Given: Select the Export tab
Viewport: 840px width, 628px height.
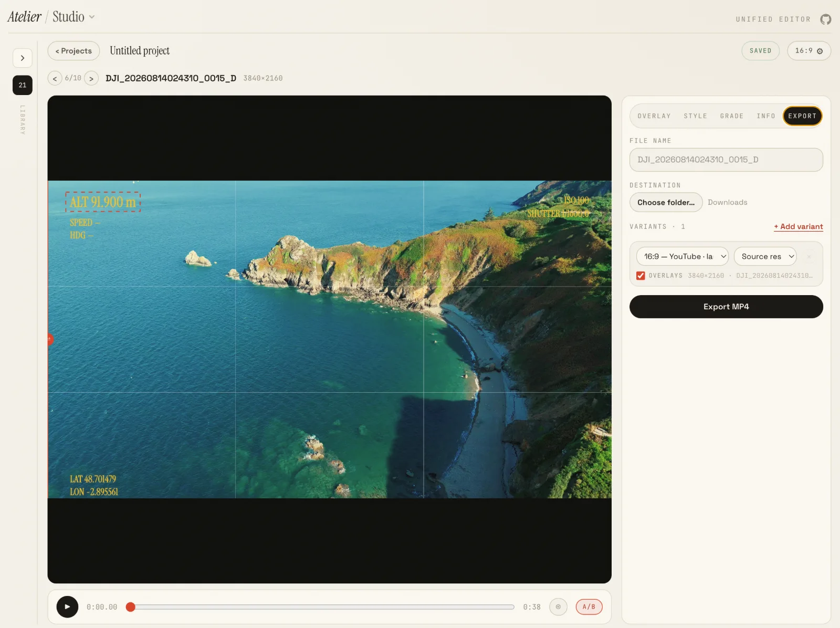Looking at the screenshot, I should pyautogui.click(x=802, y=116).
